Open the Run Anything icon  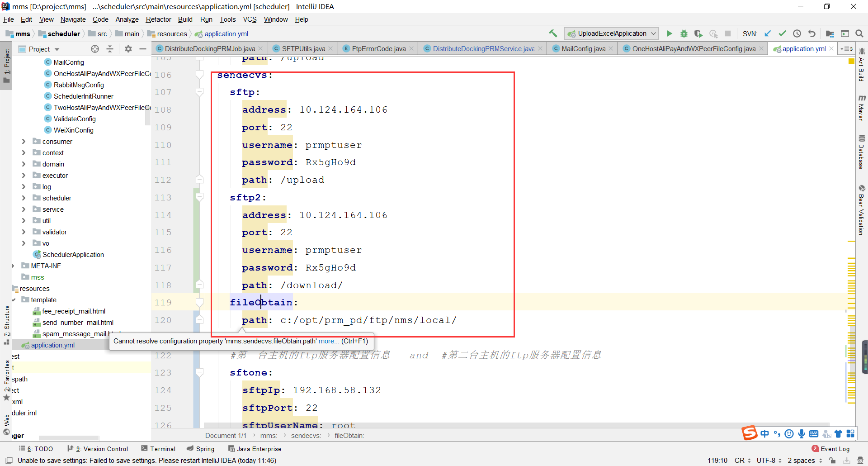pyautogui.click(x=845, y=33)
